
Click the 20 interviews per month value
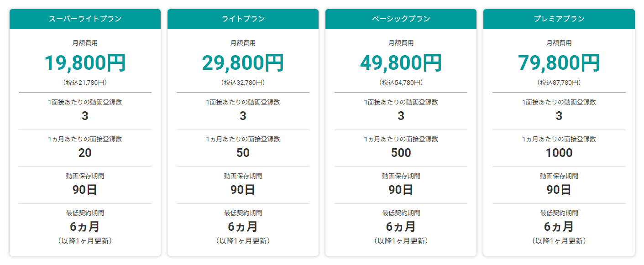[85, 153]
